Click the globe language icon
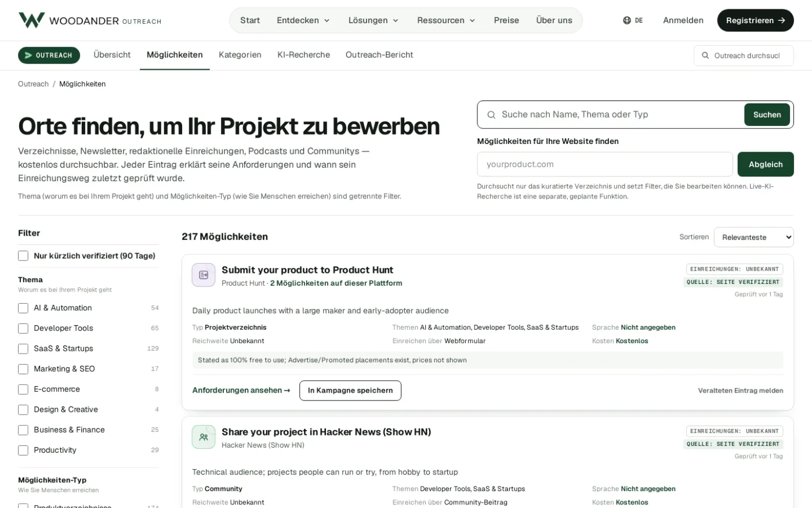This screenshot has width=812, height=508. [x=627, y=20]
